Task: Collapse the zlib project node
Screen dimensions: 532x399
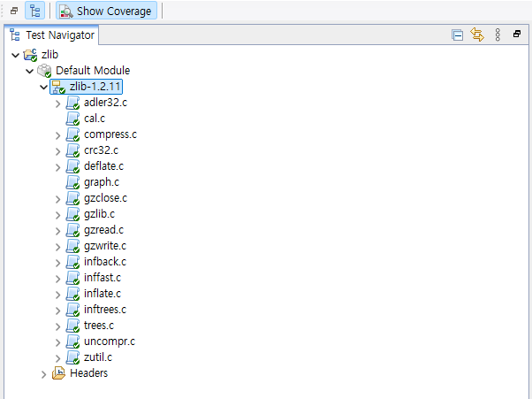Action: pos(16,55)
